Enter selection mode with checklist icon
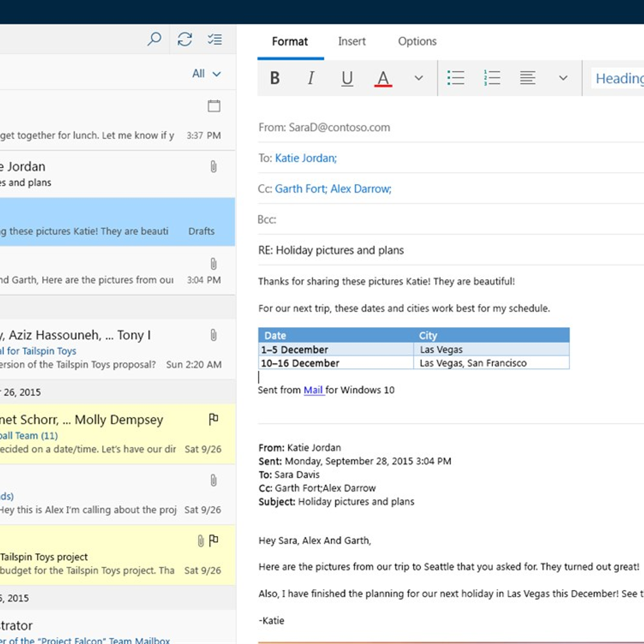 pyautogui.click(x=215, y=39)
